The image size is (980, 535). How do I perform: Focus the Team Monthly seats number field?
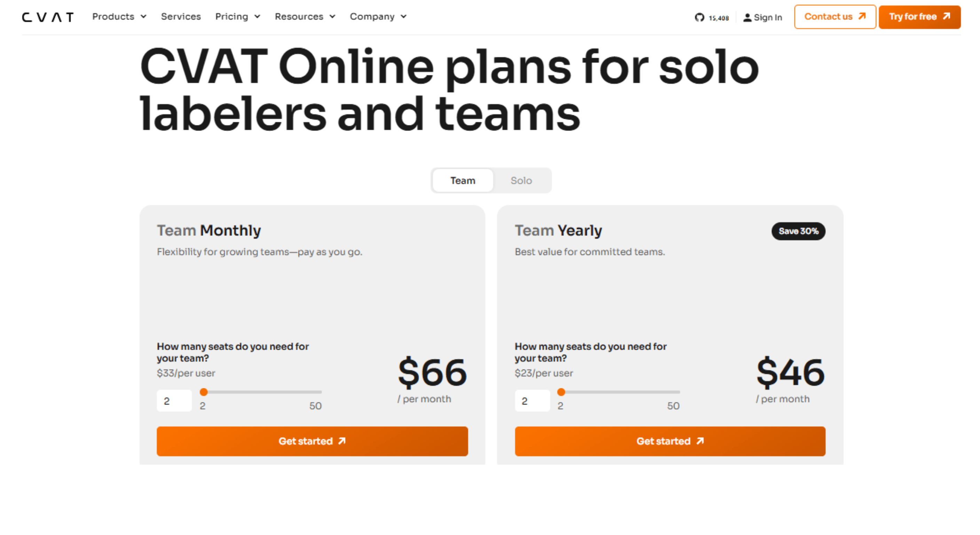(174, 401)
